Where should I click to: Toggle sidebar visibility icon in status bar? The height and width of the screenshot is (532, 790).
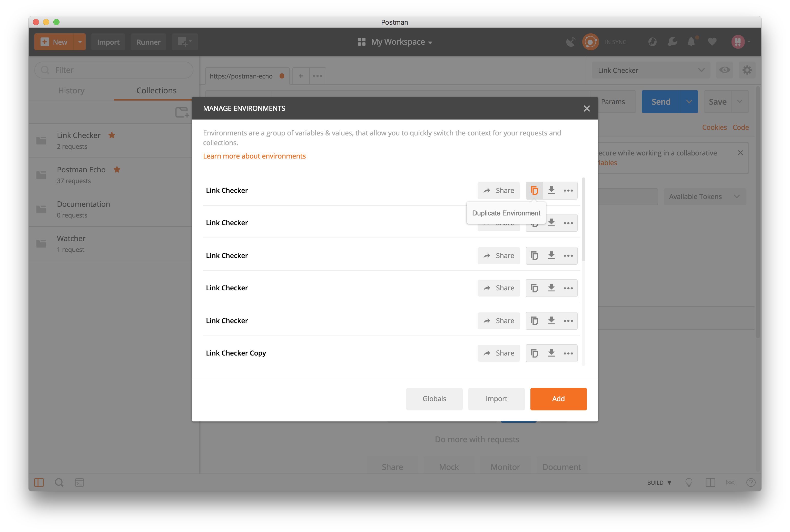[39, 482]
